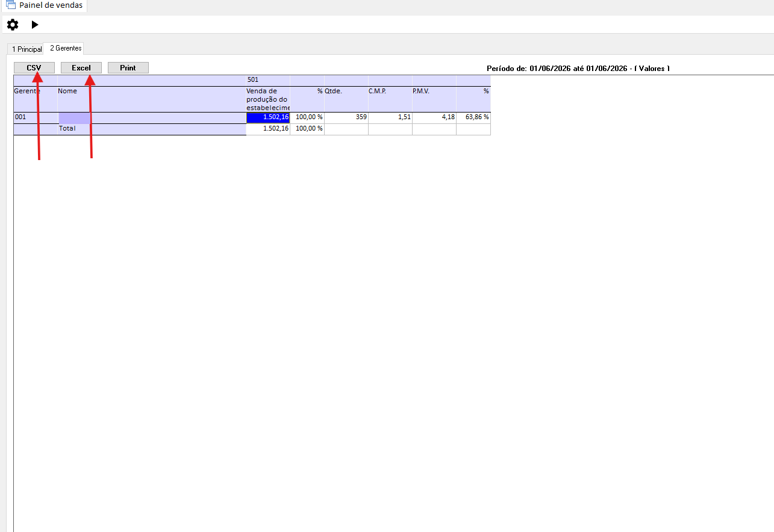Switch to the 1 Principal tab

[27, 49]
